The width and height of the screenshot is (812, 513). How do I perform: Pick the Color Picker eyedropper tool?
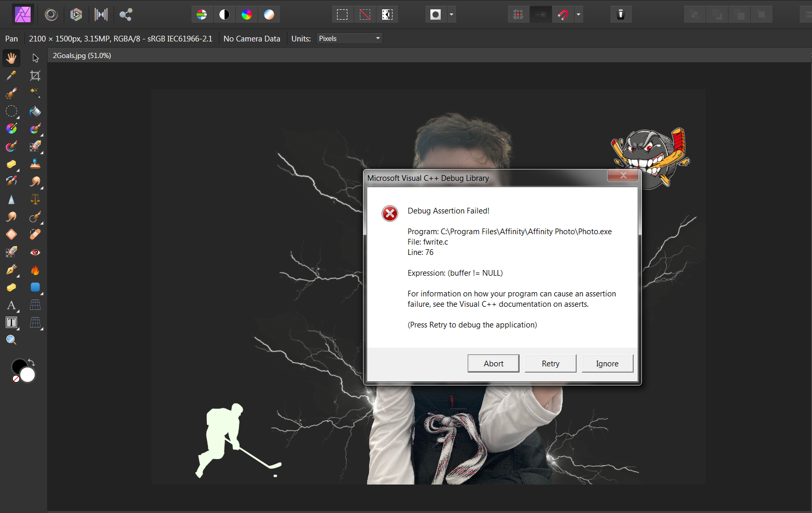(x=11, y=76)
